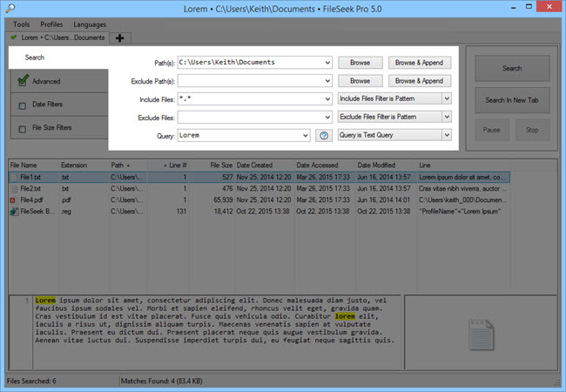Viewport: 566px width, 392px height.
Task: Open the Profiles menu
Action: pos(51,24)
